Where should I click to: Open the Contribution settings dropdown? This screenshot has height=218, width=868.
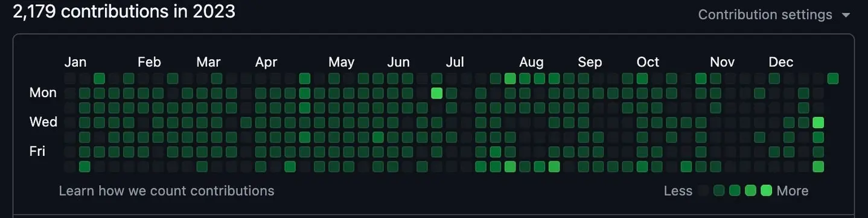click(774, 14)
